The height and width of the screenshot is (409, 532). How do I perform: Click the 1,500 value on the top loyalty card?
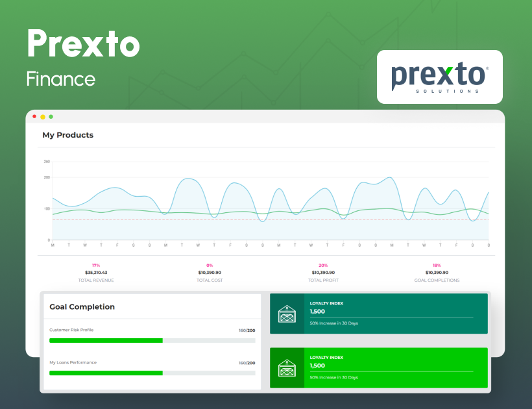pyautogui.click(x=319, y=311)
